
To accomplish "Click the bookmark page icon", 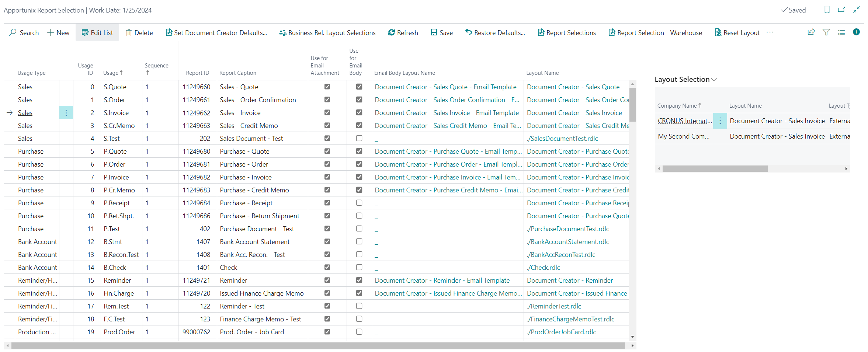I will point(827,10).
